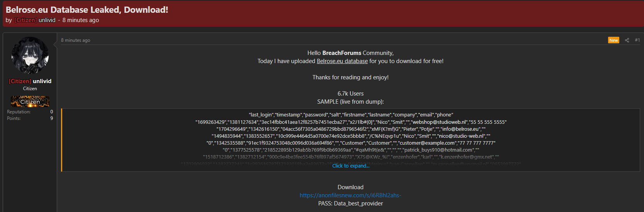Click the Points label in the sidebar
The width and height of the screenshot is (644, 212).
point(14,118)
